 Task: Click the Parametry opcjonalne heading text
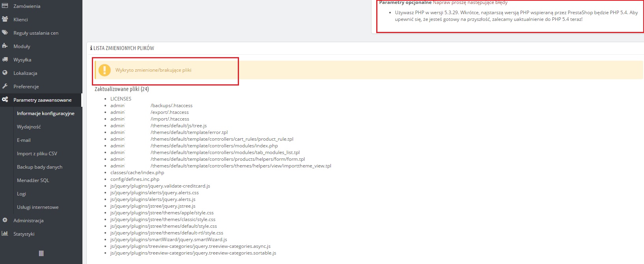[405, 2]
